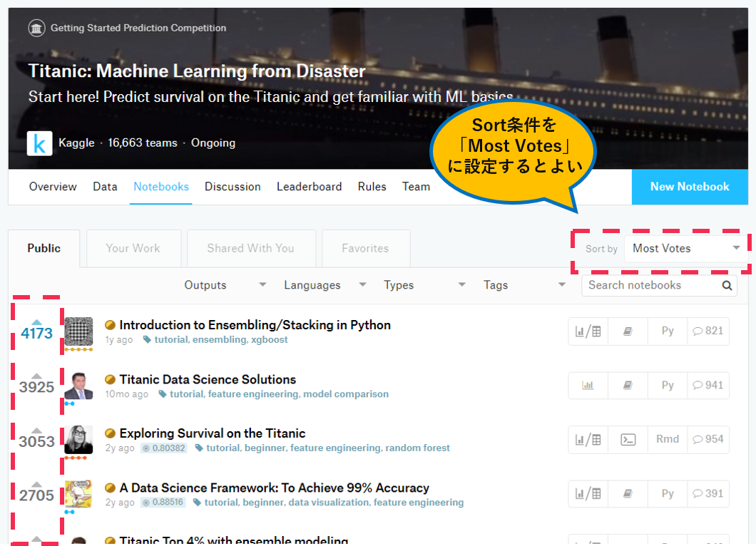
Task: Open the Sort by Most Votes dropdown
Action: [686, 249]
